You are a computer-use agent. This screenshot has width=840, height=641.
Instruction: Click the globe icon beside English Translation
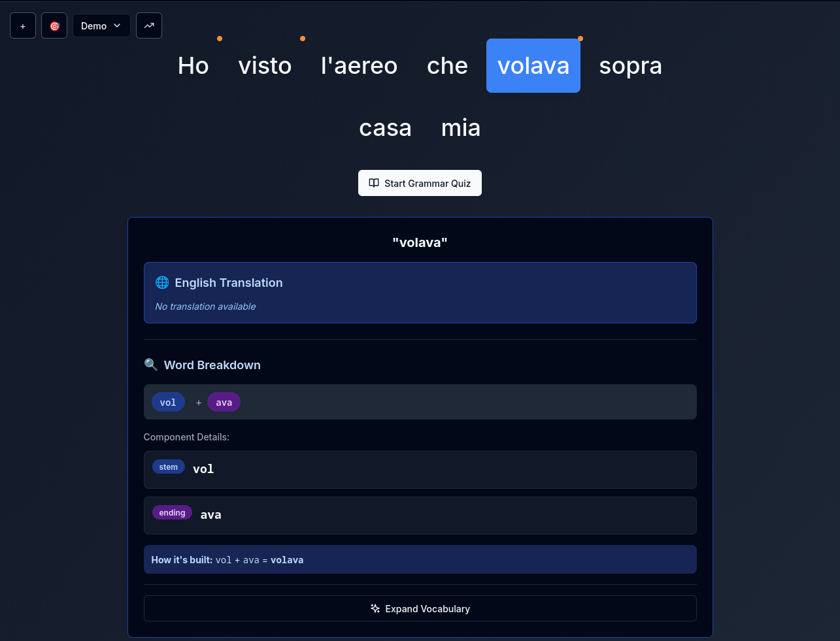tap(161, 282)
